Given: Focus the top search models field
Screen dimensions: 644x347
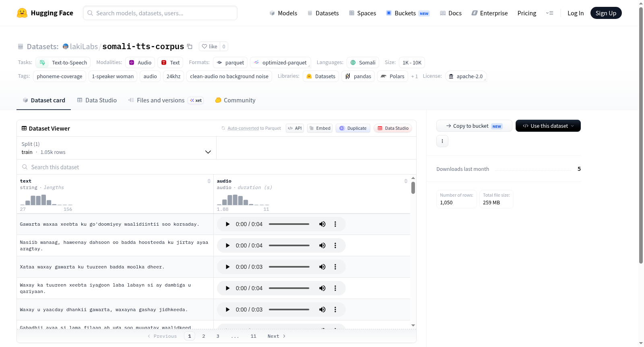Looking at the screenshot, I should [160, 13].
